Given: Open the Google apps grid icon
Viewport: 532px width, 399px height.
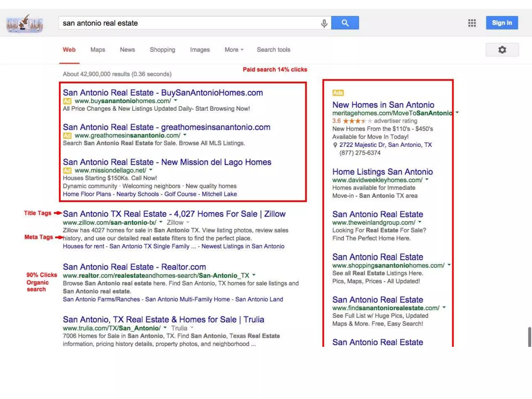Looking at the screenshot, I should tap(472, 23).
